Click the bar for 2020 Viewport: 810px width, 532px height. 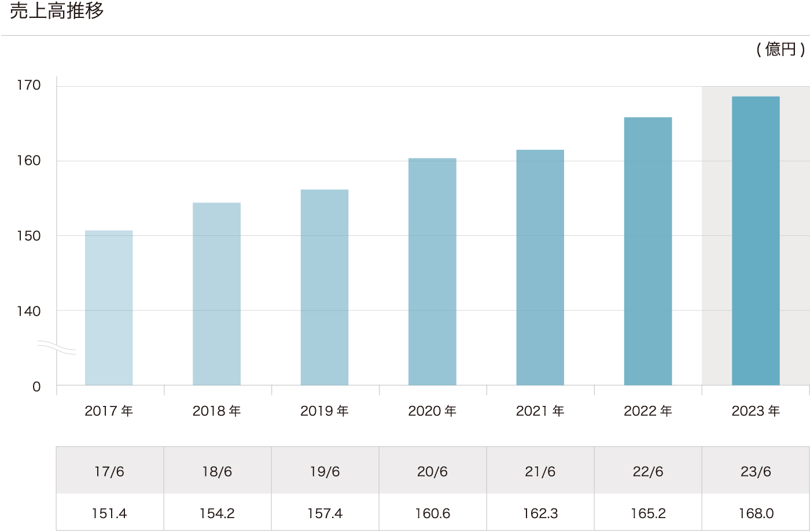tap(432, 272)
